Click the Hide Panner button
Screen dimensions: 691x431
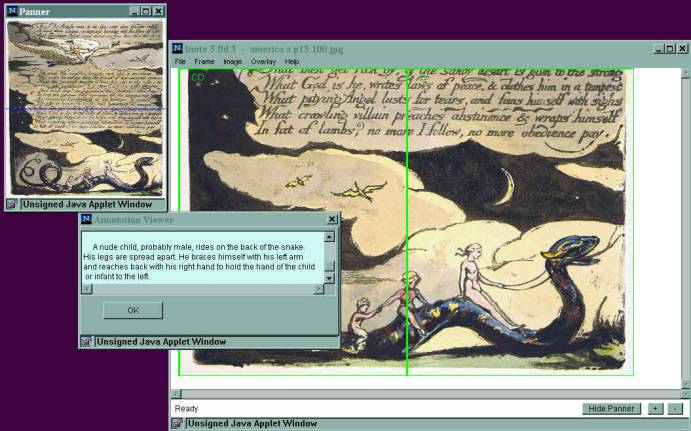coord(611,409)
